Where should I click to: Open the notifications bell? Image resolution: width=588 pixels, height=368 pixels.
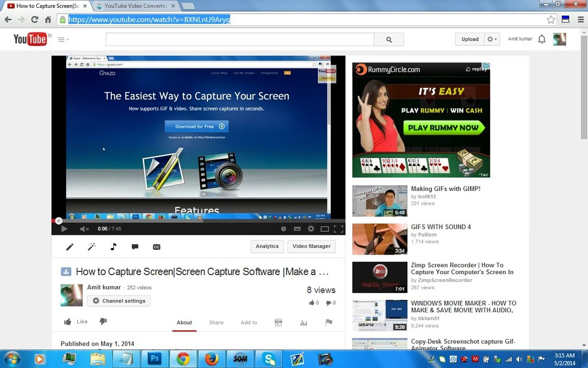(x=542, y=39)
